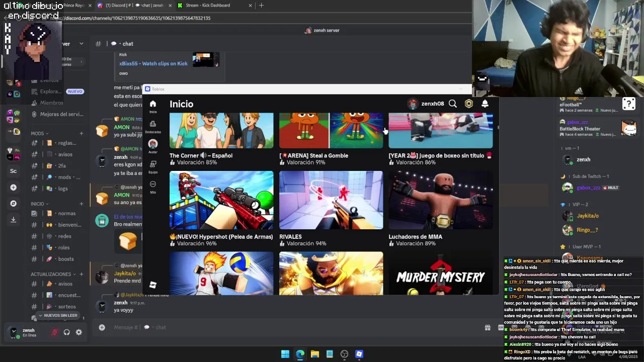Collapse the MODS channel category

(x=40, y=133)
